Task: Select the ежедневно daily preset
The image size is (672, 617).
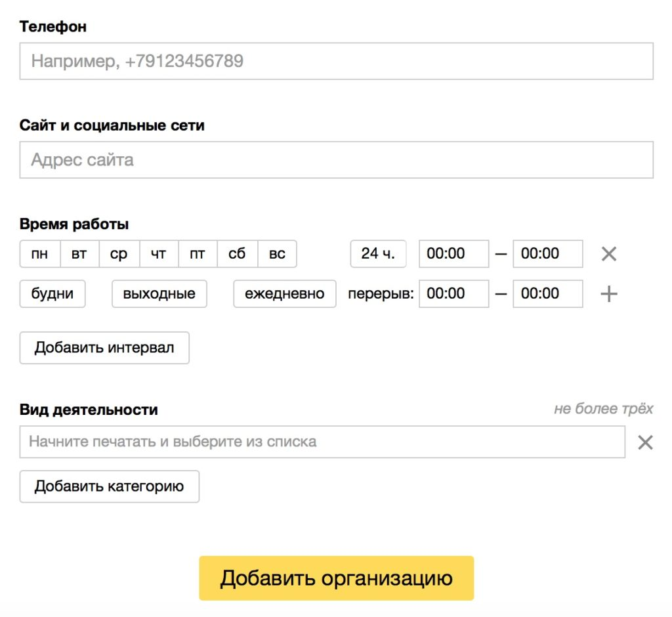Action: 285,294
